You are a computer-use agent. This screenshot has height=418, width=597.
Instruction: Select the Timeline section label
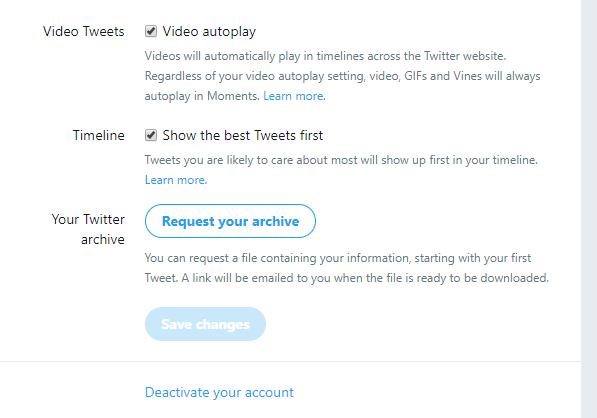pyautogui.click(x=99, y=135)
